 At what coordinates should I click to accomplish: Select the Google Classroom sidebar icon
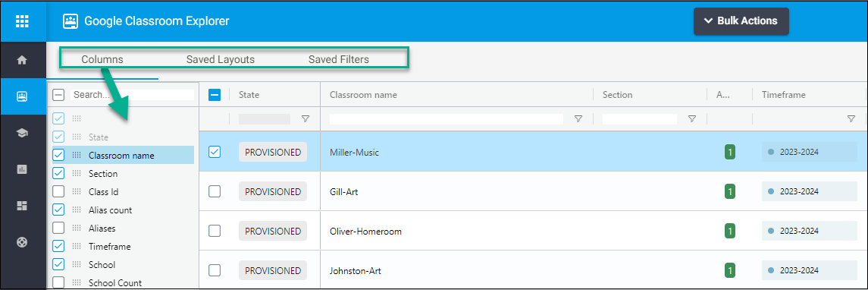point(22,96)
